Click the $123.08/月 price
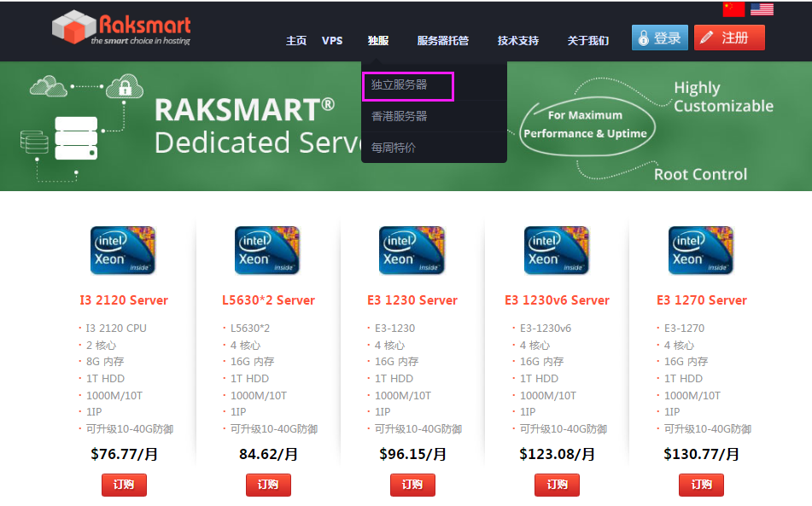Screen dimensions: 812x506 coord(558,454)
